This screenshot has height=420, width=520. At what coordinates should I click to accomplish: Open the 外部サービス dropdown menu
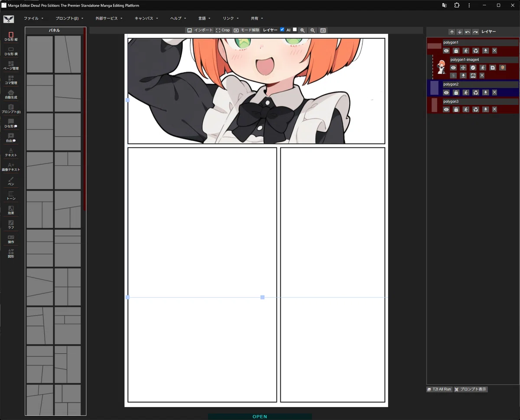click(x=109, y=19)
